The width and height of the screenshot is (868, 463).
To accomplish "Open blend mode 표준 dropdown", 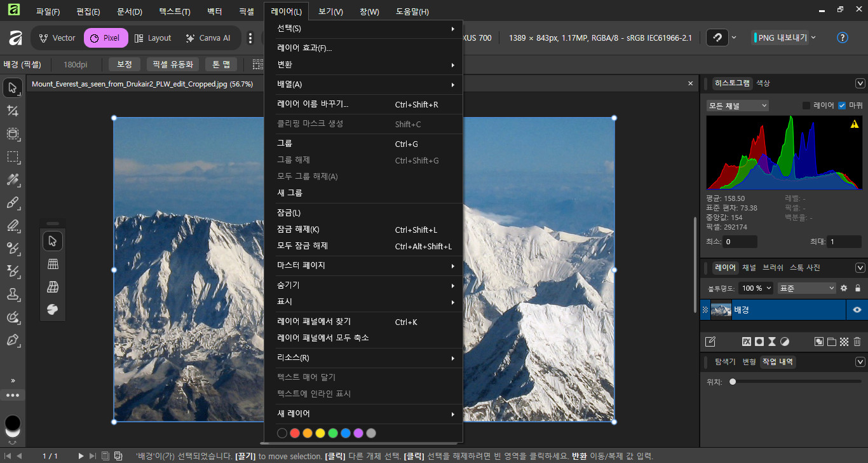I will (806, 288).
